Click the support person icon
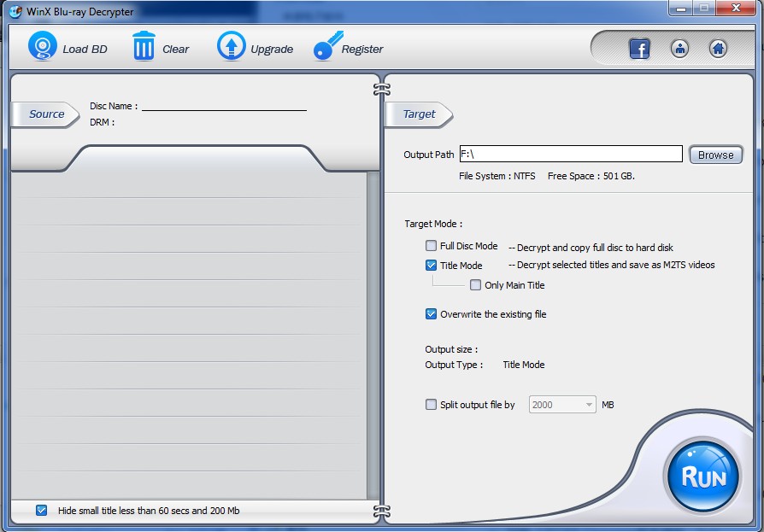 point(679,49)
